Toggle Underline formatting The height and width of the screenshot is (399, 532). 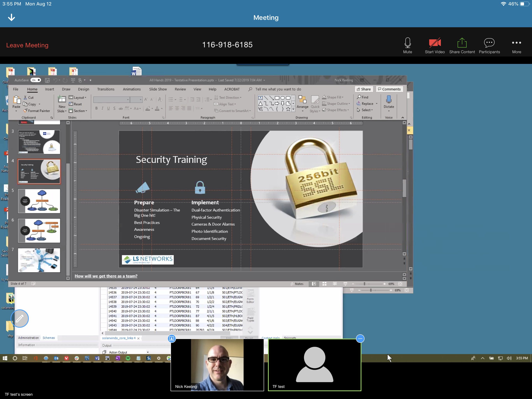(108, 108)
